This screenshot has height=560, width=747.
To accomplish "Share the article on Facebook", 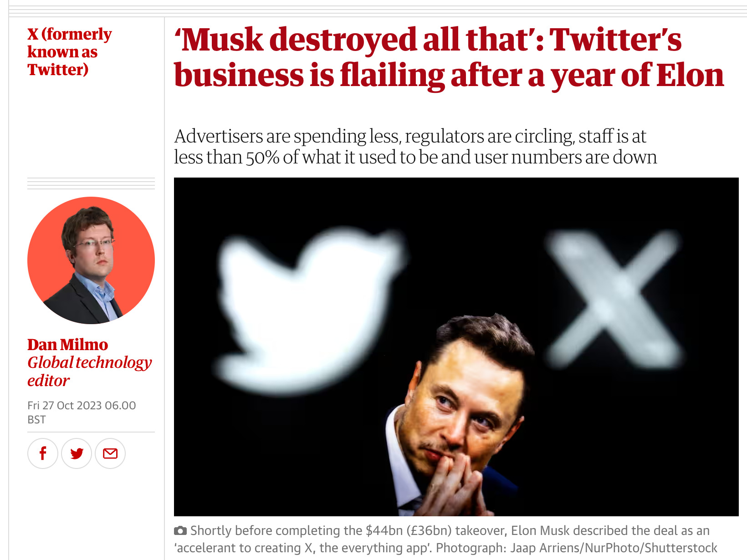I will tap(43, 453).
